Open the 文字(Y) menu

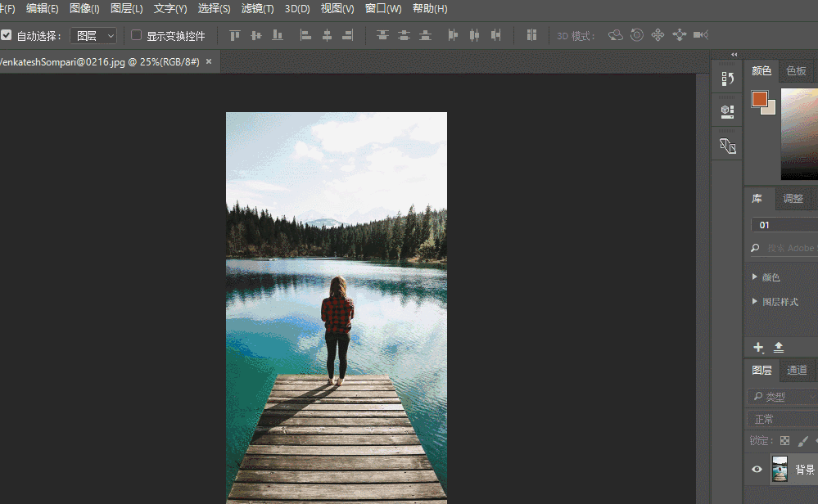click(x=170, y=9)
